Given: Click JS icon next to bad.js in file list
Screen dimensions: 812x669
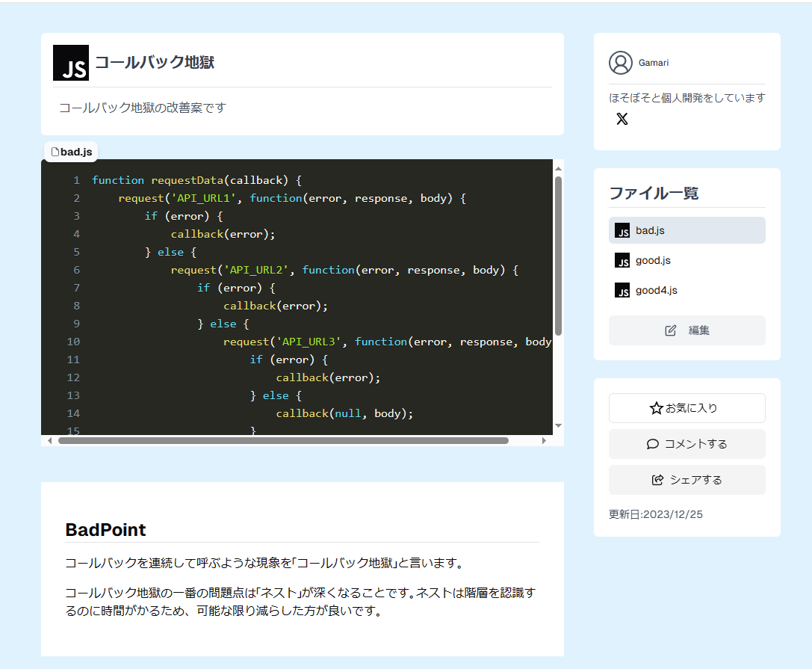Looking at the screenshot, I should pos(622,231).
